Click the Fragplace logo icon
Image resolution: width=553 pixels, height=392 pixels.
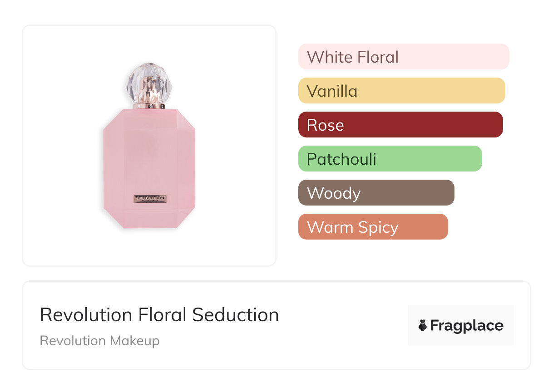(423, 325)
